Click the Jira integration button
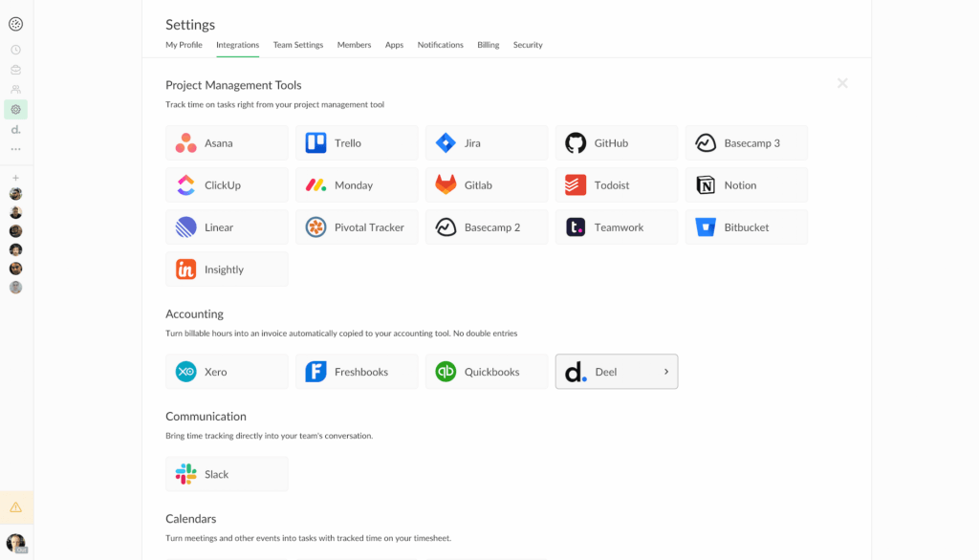 click(487, 143)
